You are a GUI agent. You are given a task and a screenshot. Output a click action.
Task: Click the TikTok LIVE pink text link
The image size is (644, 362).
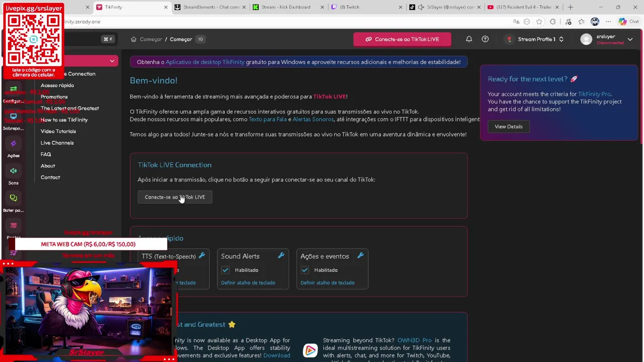coord(330,97)
